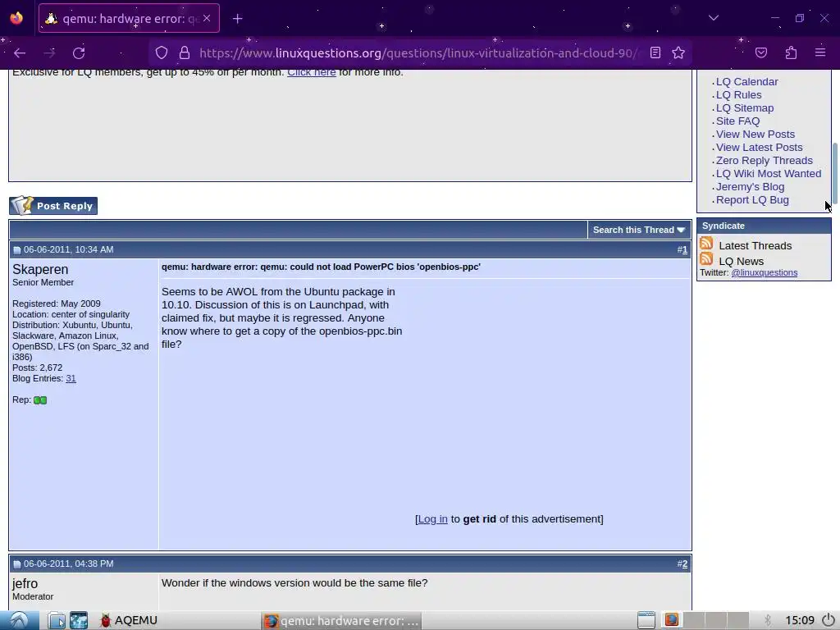840x630 pixels.
Task: Open the LQ Calendar sidebar link
Action: tap(746, 81)
